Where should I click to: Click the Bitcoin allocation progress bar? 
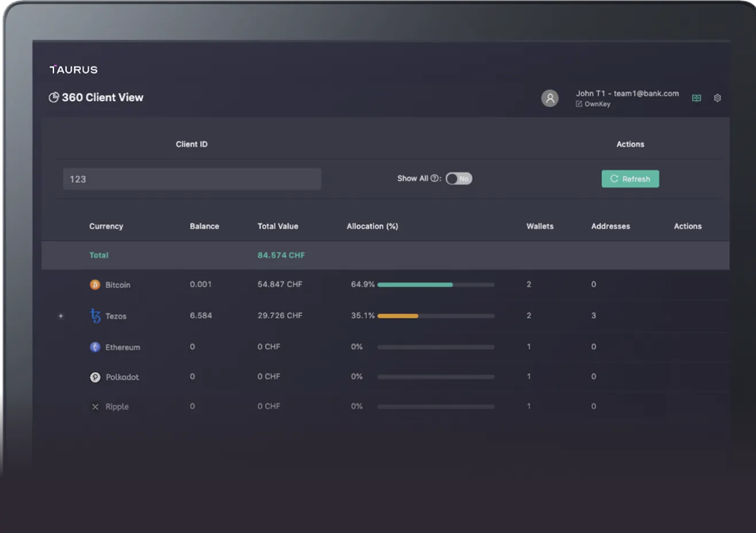pyautogui.click(x=435, y=285)
